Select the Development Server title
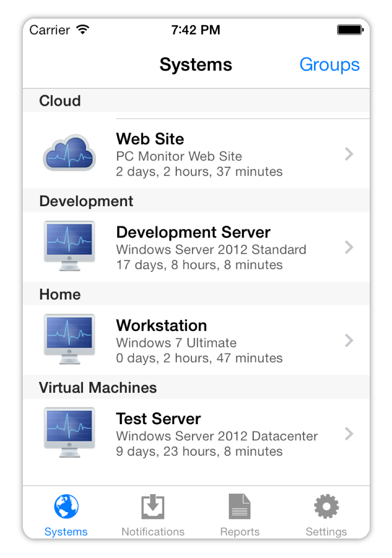The width and height of the screenshot is (392, 558). click(x=193, y=232)
